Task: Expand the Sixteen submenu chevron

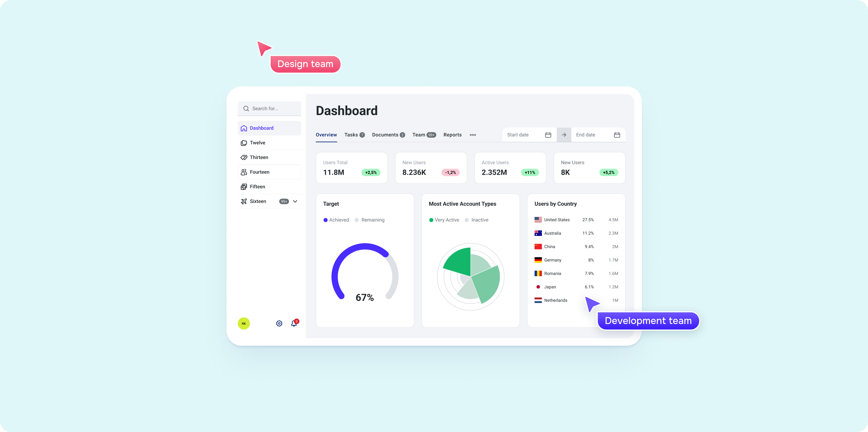Action: point(297,201)
